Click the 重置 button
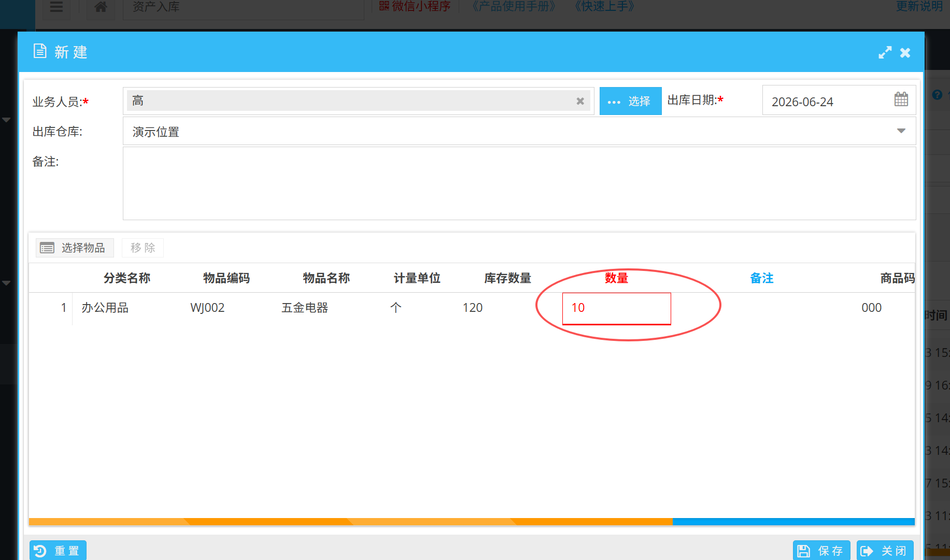 click(58, 550)
